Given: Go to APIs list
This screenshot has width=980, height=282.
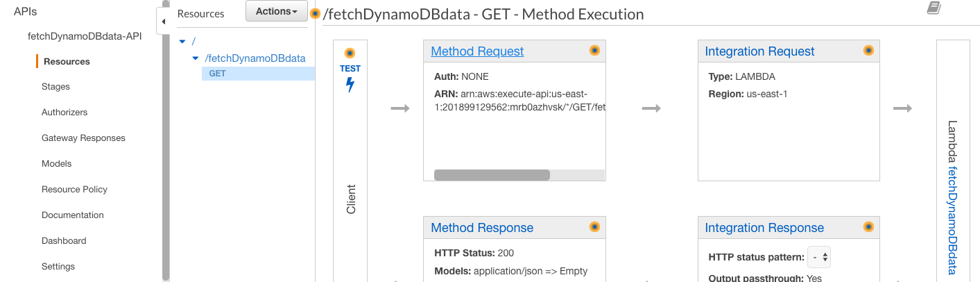Looking at the screenshot, I should click(x=25, y=12).
